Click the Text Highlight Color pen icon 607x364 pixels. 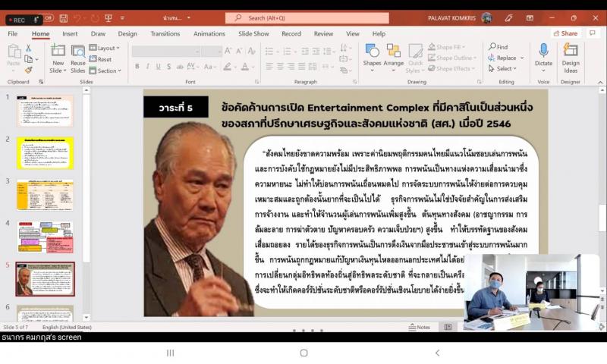pyautogui.click(x=227, y=67)
